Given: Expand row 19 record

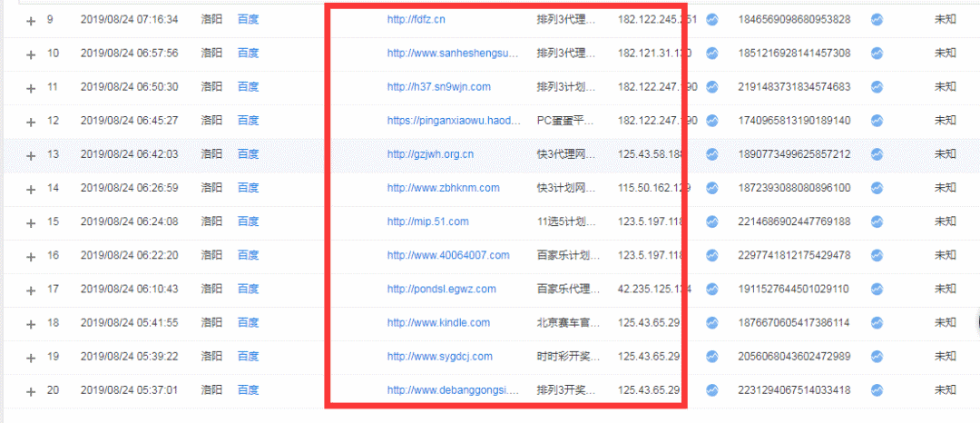Looking at the screenshot, I should click(x=31, y=359).
